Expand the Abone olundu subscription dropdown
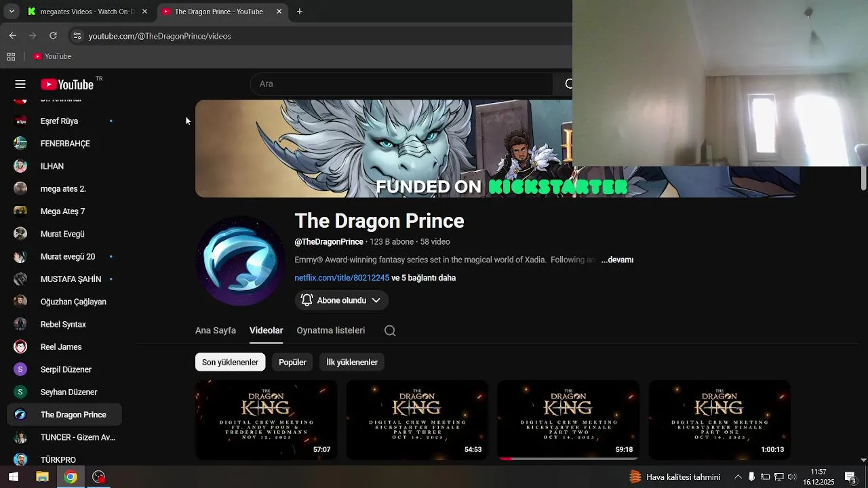868x488 pixels. [341, 300]
